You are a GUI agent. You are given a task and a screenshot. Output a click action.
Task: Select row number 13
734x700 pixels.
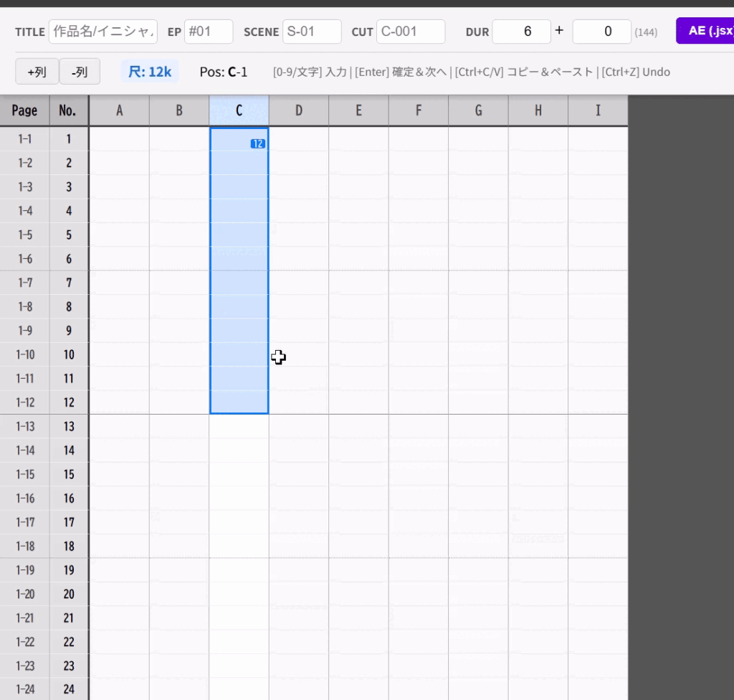69,427
